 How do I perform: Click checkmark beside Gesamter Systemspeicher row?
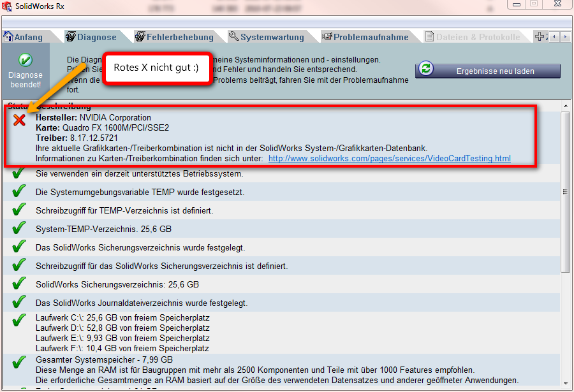tap(19, 362)
